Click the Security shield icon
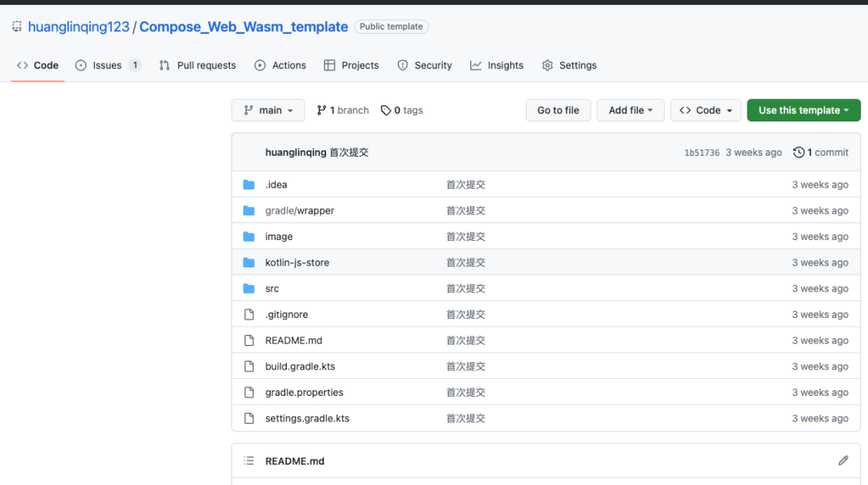This screenshot has height=485, width=868. click(401, 65)
